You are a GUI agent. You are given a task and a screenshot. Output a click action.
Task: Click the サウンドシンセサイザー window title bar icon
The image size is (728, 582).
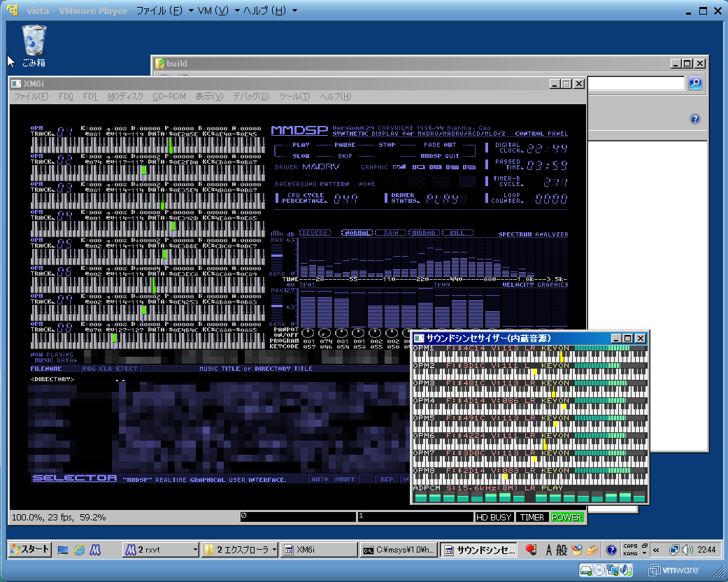[x=419, y=338]
